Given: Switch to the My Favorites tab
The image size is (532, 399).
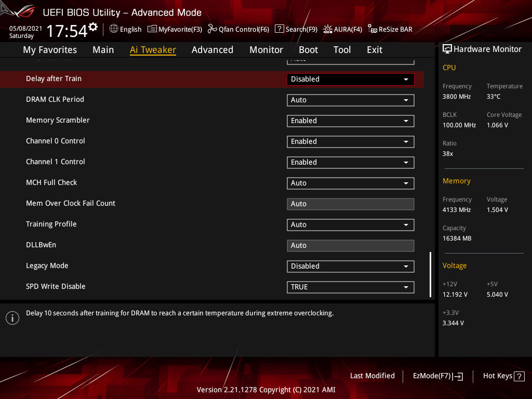Looking at the screenshot, I should pos(50,50).
